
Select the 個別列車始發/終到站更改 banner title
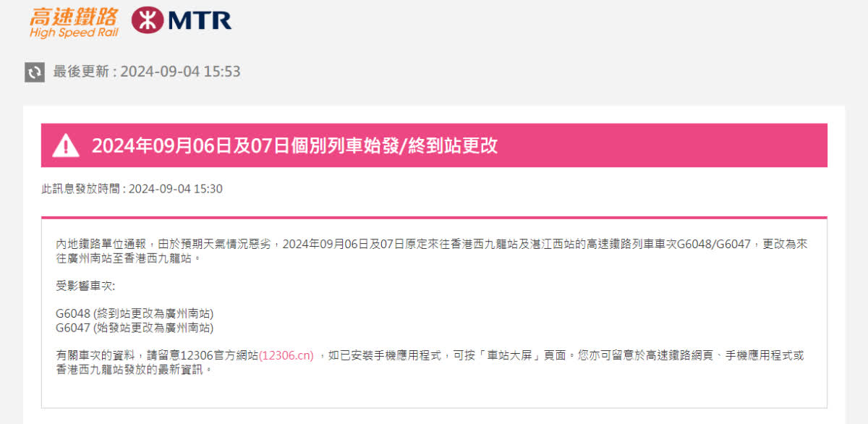pyautogui.click(x=376, y=145)
